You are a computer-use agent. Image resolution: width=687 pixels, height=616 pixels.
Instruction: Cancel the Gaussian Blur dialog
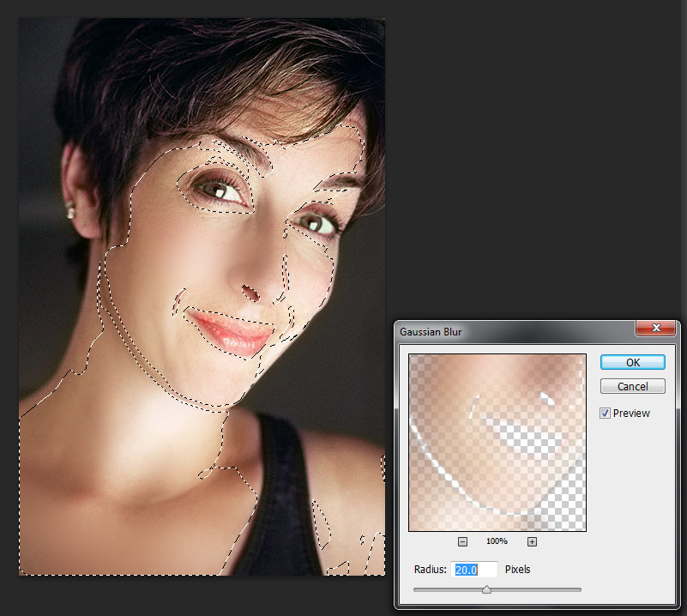(632, 386)
